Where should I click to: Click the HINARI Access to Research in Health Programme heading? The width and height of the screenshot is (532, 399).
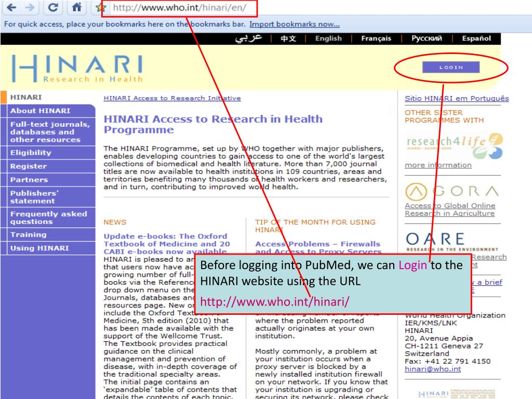coord(213,124)
